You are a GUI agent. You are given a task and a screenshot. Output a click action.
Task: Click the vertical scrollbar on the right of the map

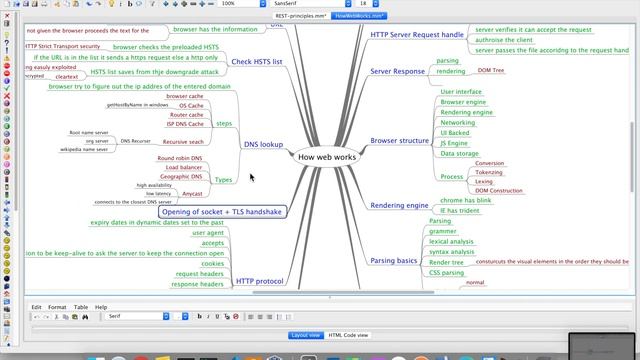pyautogui.click(x=632, y=157)
